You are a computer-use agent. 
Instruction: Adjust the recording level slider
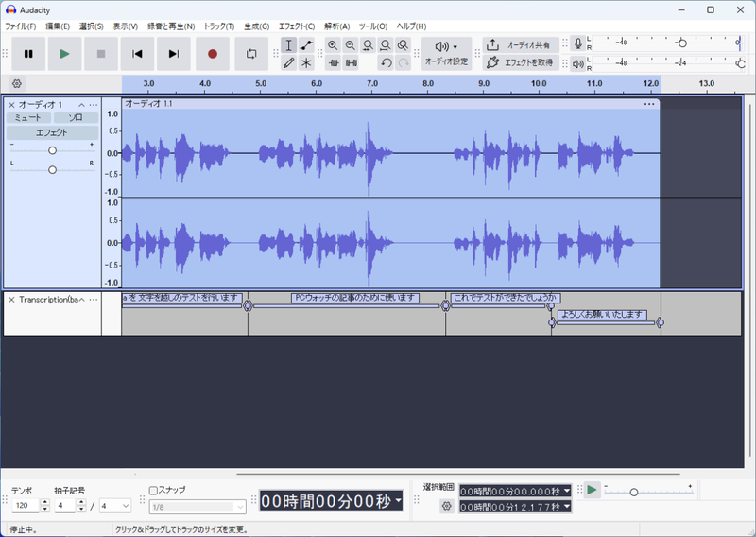[x=681, y=43]
